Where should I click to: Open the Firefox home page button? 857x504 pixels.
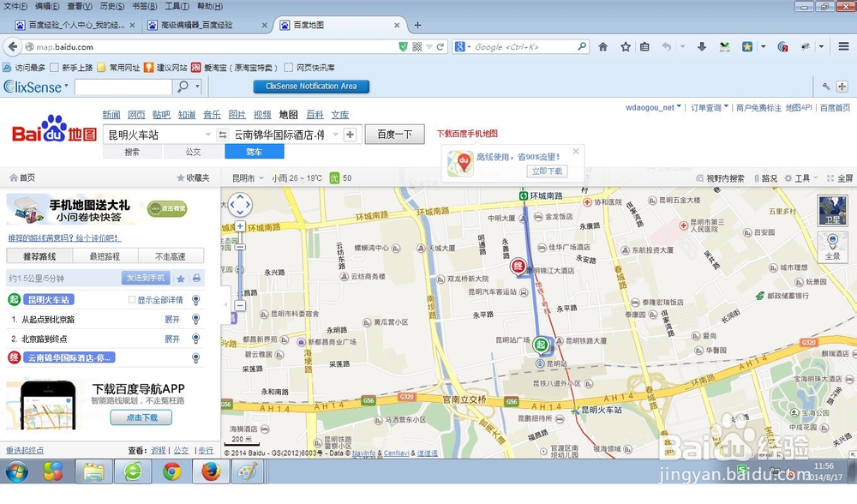602,47
